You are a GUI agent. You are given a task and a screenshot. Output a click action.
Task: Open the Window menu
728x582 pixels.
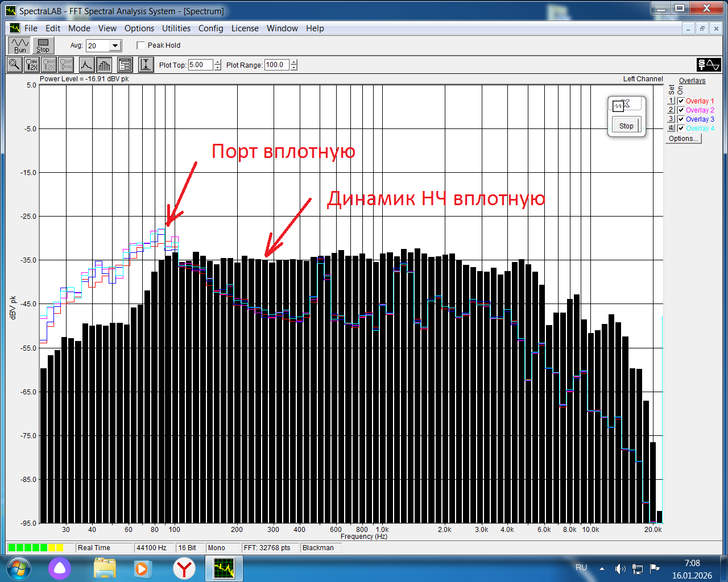(x=282, y=28)
